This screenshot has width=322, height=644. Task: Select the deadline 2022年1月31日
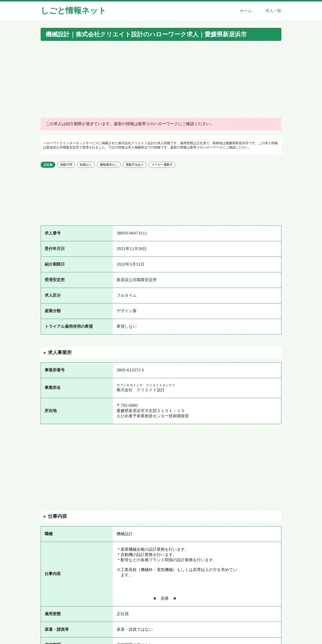(x=130, y=264)
